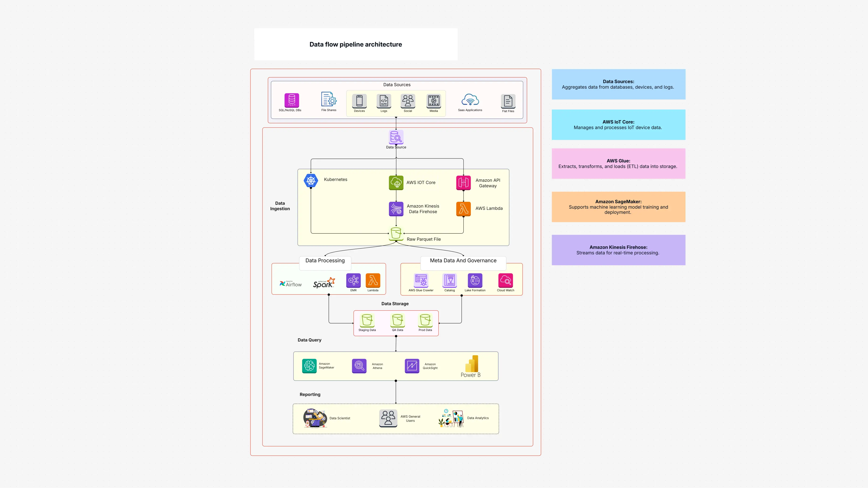Click the AWS Glue pink note
868x488 pixels.
(618, 163)
